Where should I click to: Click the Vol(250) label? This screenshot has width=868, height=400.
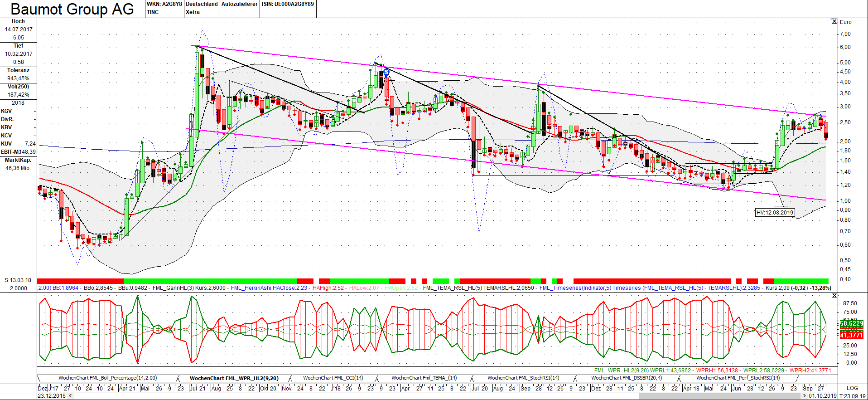click(x=18, y=87)
